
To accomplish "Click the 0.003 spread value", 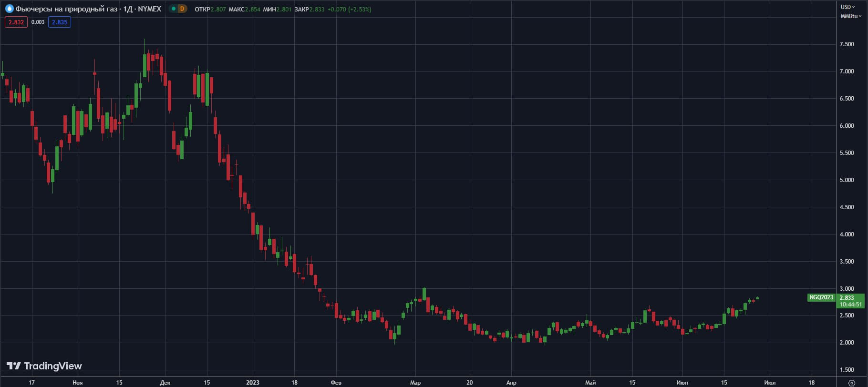I will 38,22.
